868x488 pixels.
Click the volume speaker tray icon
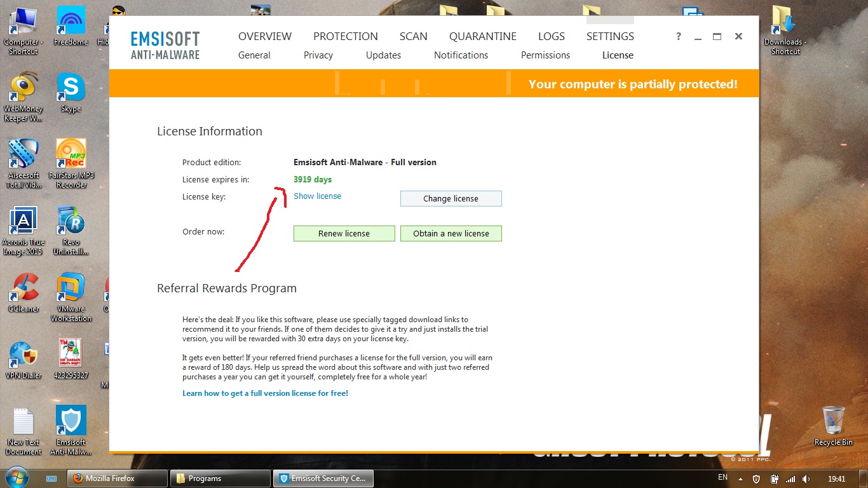[806, 478]
